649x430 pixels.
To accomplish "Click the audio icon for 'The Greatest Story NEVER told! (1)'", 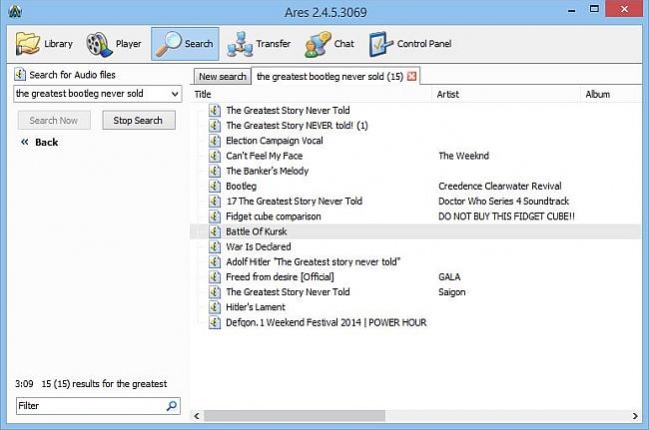I will 214,125.
